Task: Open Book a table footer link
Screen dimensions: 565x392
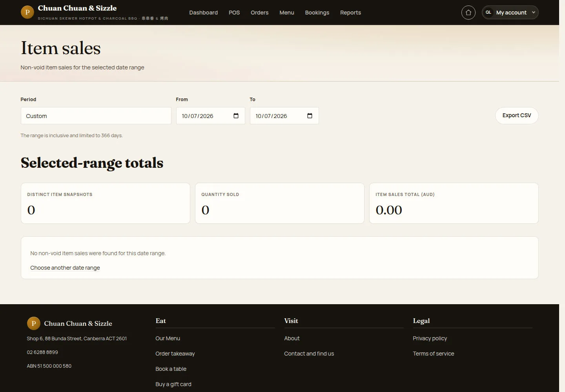Action: pos(171,369)
